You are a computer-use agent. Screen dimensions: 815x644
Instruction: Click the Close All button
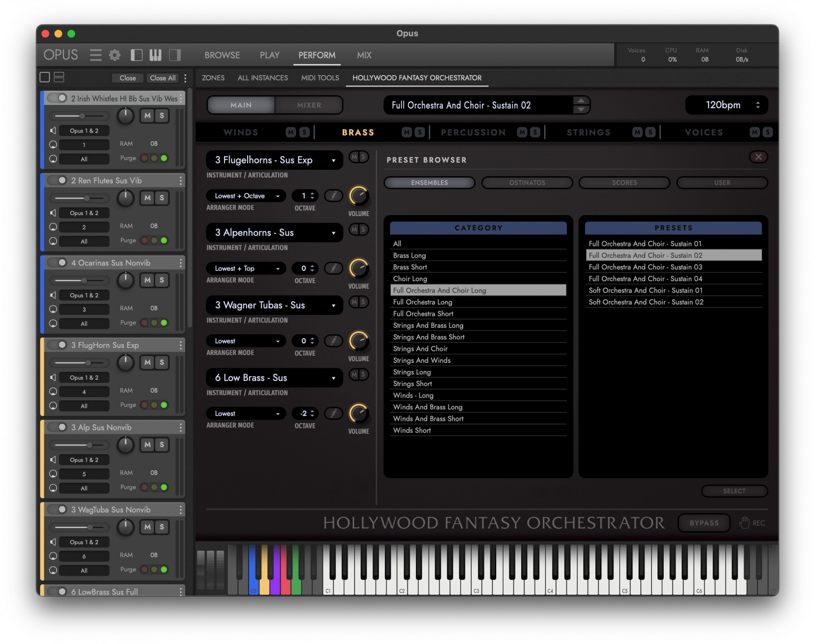(x=163, y=78)
